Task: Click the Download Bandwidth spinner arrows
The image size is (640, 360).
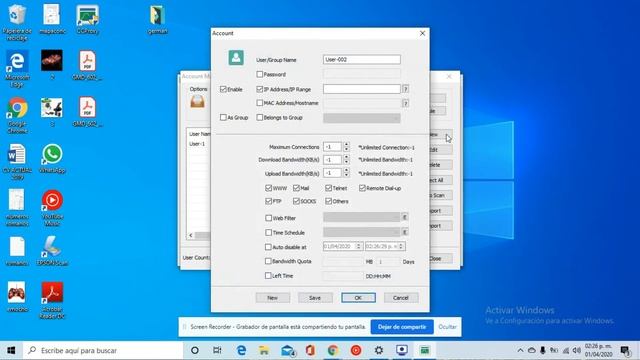Action: 347,160
